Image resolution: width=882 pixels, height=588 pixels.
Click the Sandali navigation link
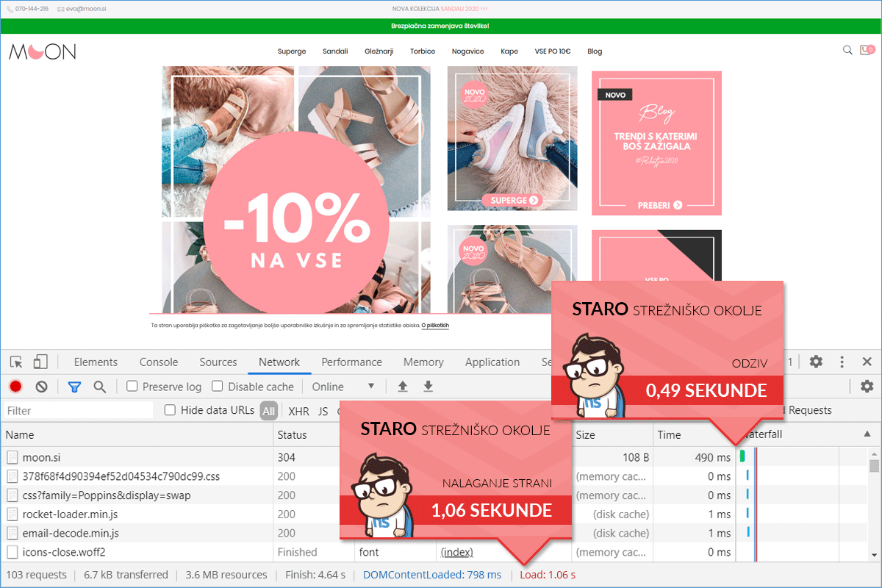[x=335, y=51]
